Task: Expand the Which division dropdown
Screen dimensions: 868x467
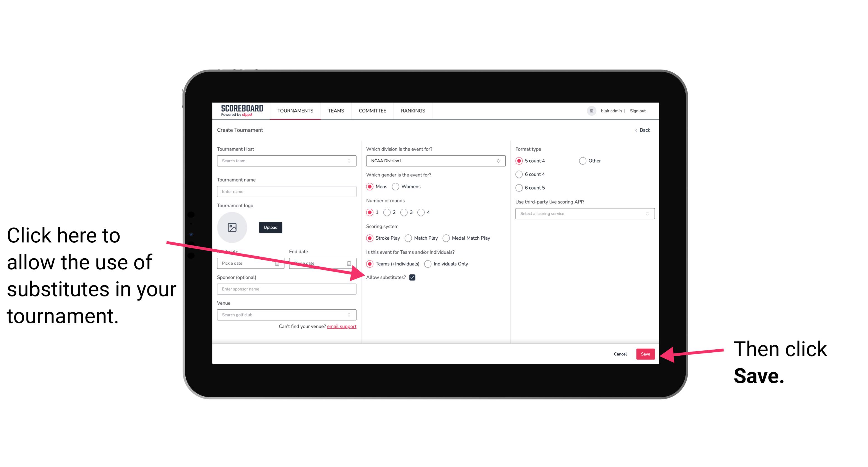Action: coord(435,161)
